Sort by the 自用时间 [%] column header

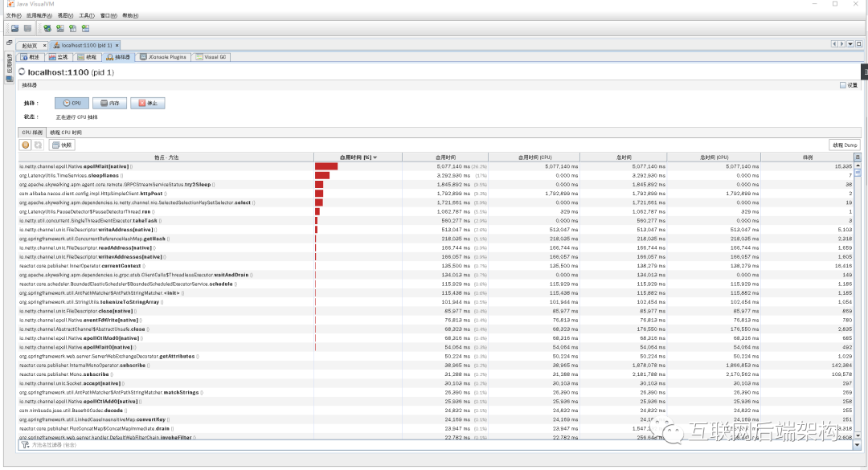tap(358, 157)
